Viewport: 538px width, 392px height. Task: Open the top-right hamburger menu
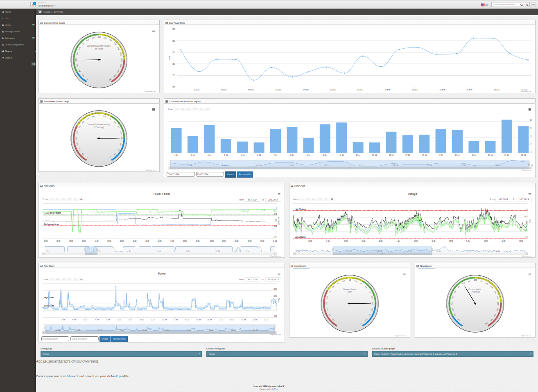(533, 5)
